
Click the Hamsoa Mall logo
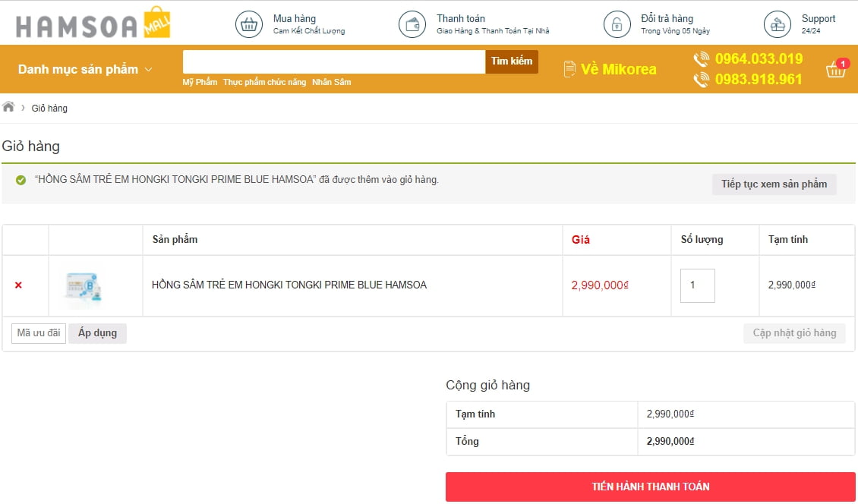pyautogui.click(x=93, y=23)
